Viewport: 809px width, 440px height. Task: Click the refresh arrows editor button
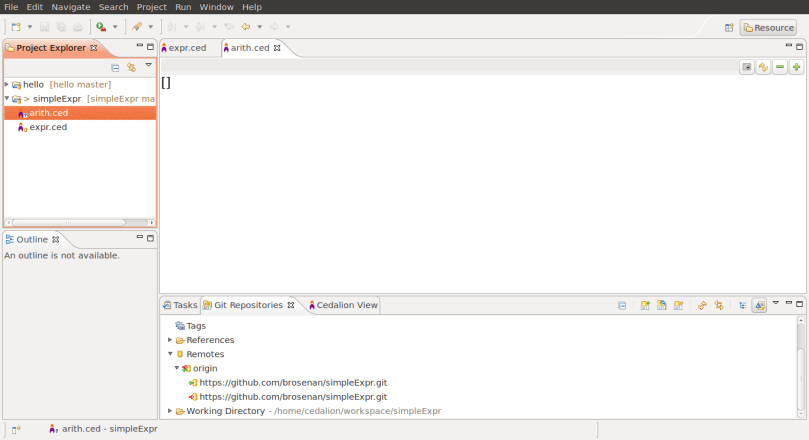tap(763, 67)
